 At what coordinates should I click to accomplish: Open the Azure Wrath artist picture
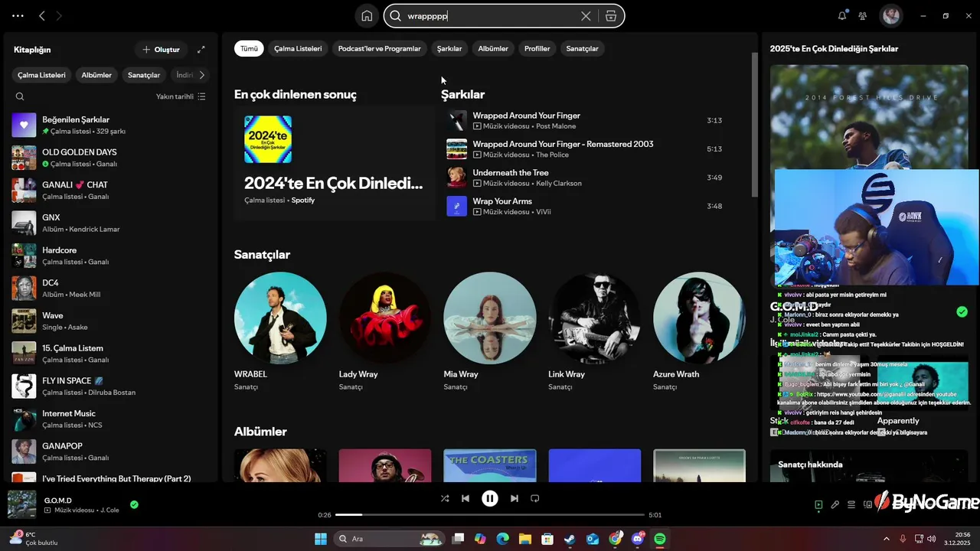[x=699, y=318]
